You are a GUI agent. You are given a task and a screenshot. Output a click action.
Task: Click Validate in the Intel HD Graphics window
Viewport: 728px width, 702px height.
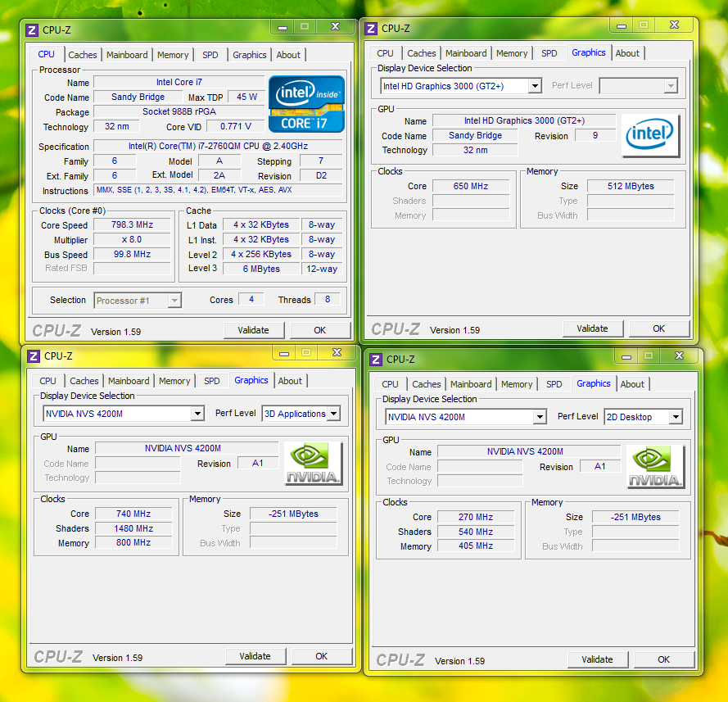(592, 328)
